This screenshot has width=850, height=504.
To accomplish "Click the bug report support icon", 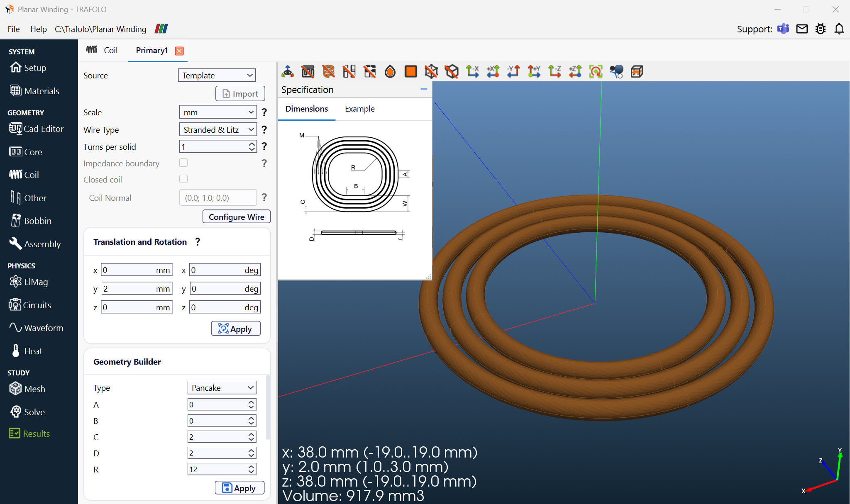I will 821,29.
